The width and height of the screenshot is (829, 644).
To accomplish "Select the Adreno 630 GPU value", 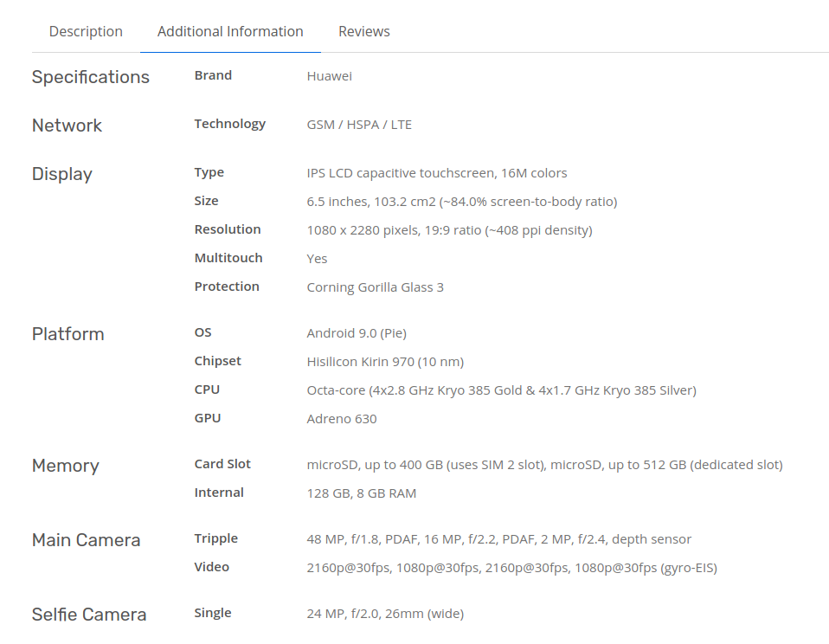I will point(342,418).
